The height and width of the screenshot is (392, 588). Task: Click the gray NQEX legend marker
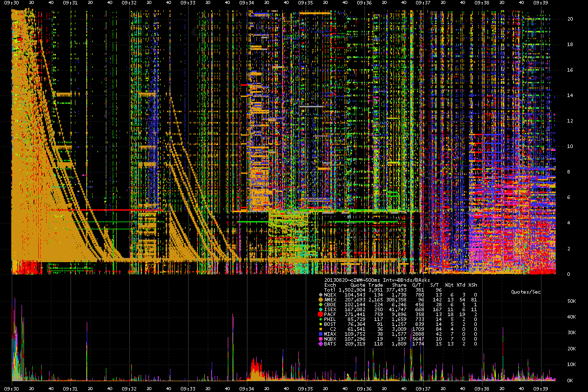coord(320,294)
